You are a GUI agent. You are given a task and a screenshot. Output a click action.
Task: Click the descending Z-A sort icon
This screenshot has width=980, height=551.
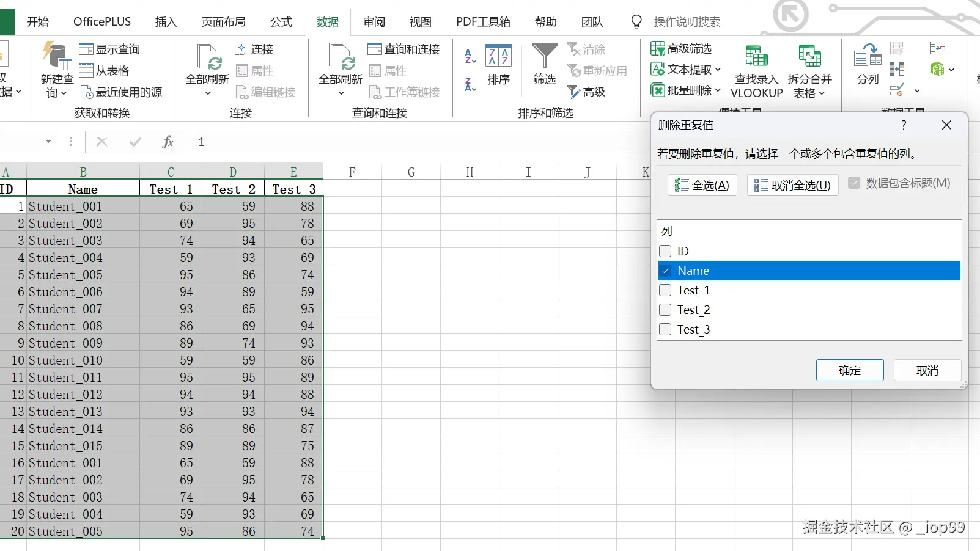469,85
